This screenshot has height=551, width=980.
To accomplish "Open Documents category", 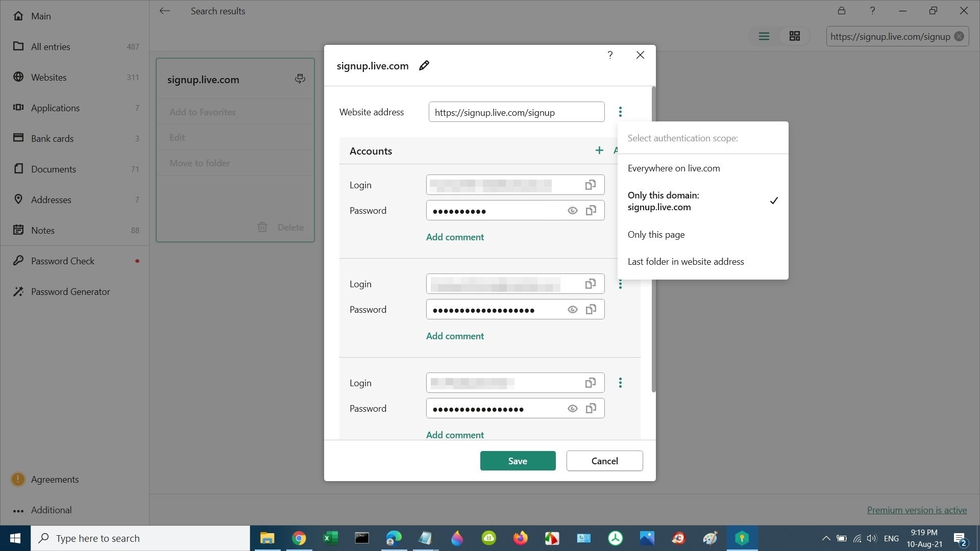I will (75, 169).
